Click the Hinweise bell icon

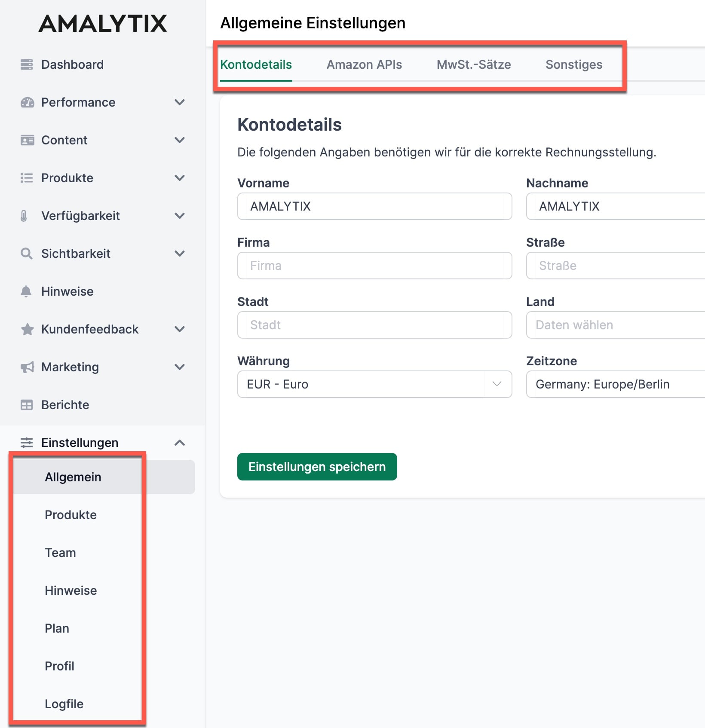[26, 291]
